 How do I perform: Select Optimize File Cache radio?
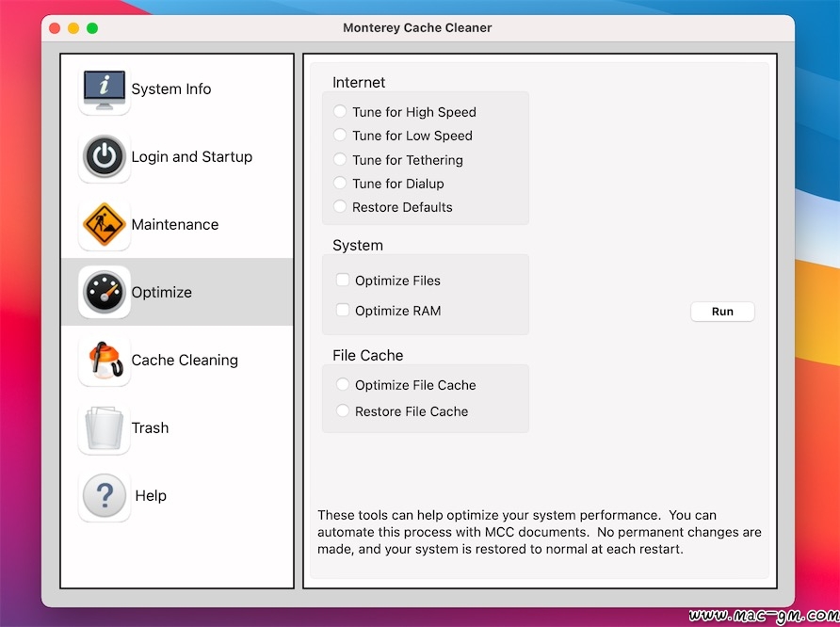pos(343,384)
